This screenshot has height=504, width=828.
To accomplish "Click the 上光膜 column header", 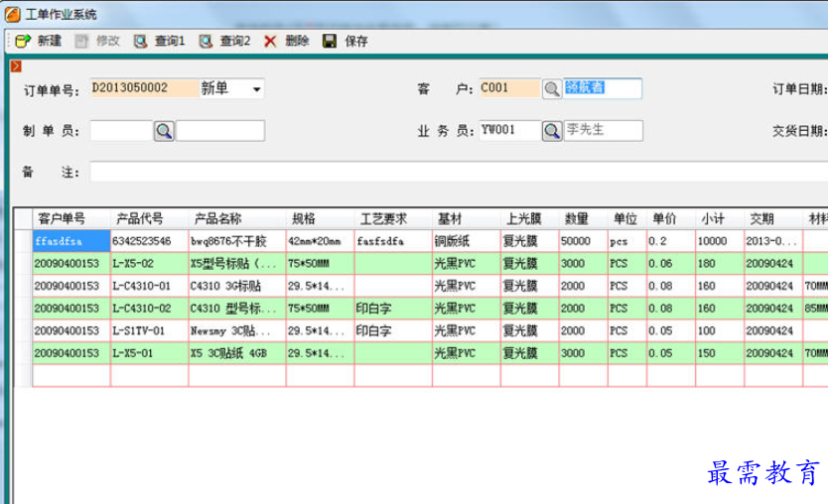I will click(x=529, y=218).
